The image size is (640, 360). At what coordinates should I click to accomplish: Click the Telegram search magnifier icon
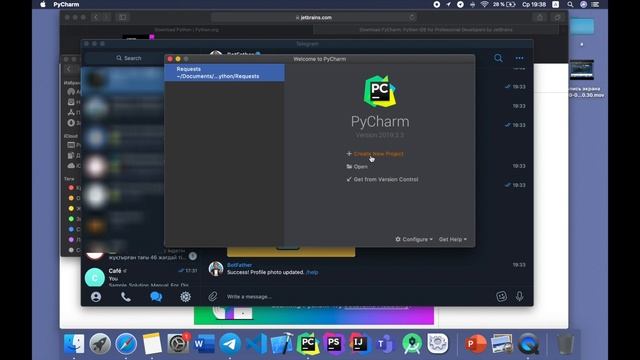(x=498, y=58)
